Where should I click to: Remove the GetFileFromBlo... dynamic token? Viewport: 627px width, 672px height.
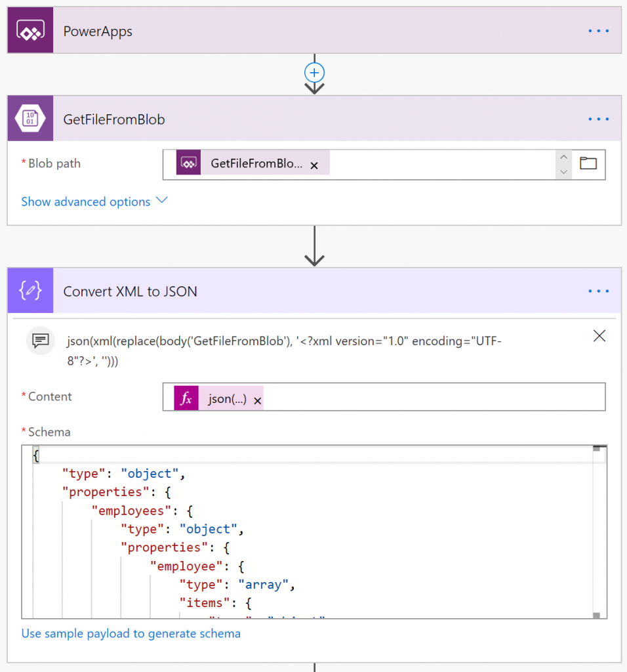tap(314, 165)
